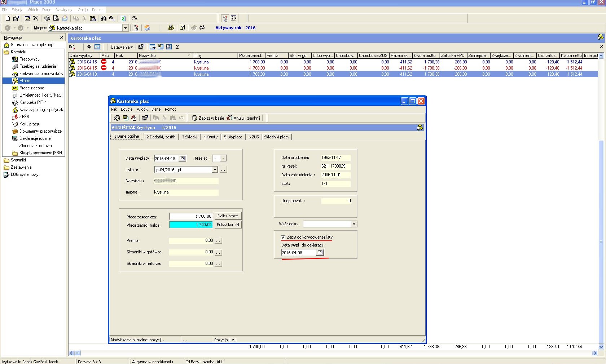This screenshot has height=364, width=606.
Task: Open the Lista nr dropdown arrow
Action: (x=215, y=169)
